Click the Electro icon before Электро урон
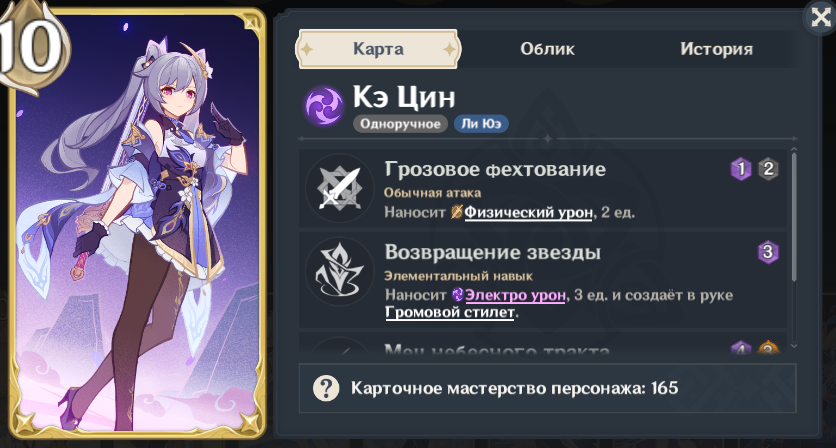The width and height of the screenshot is (836, 448). pyautogui.click(x=457, y=294)
